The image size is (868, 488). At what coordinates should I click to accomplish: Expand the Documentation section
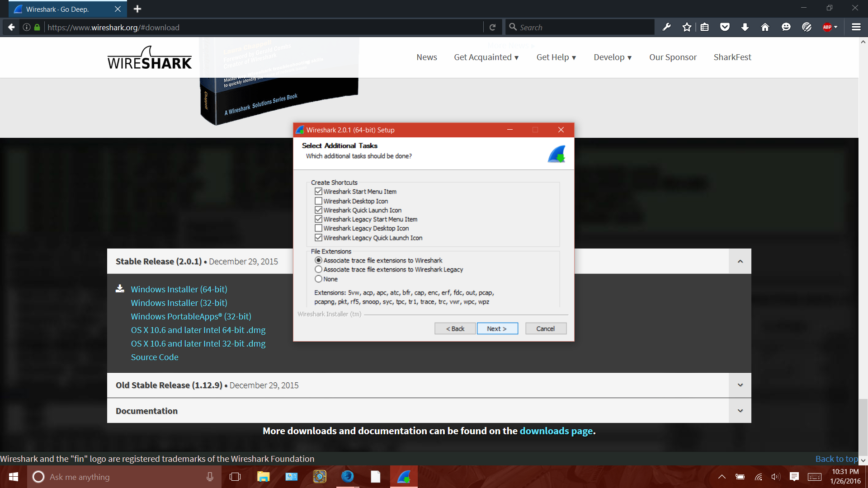[x=740, y=410]
